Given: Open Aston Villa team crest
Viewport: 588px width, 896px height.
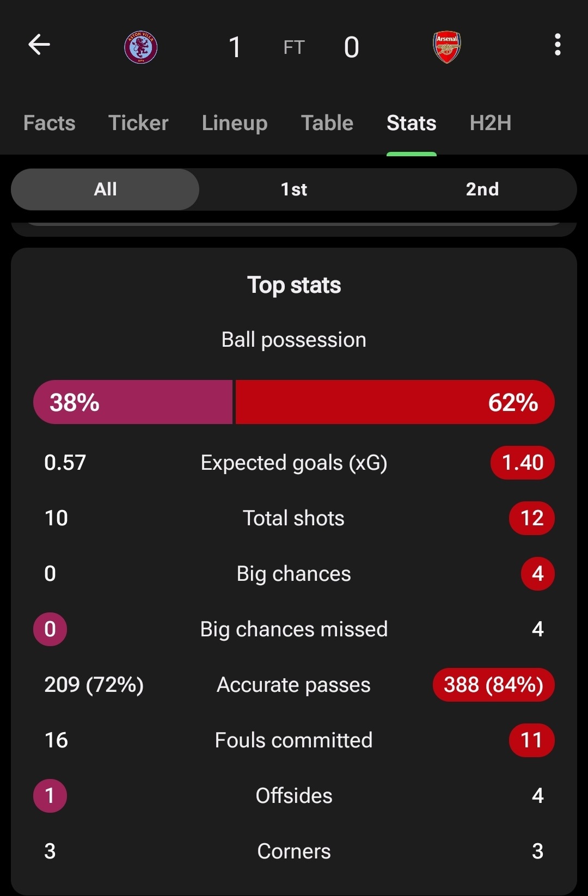Looking at the screenshot, I should pos(141,47).
